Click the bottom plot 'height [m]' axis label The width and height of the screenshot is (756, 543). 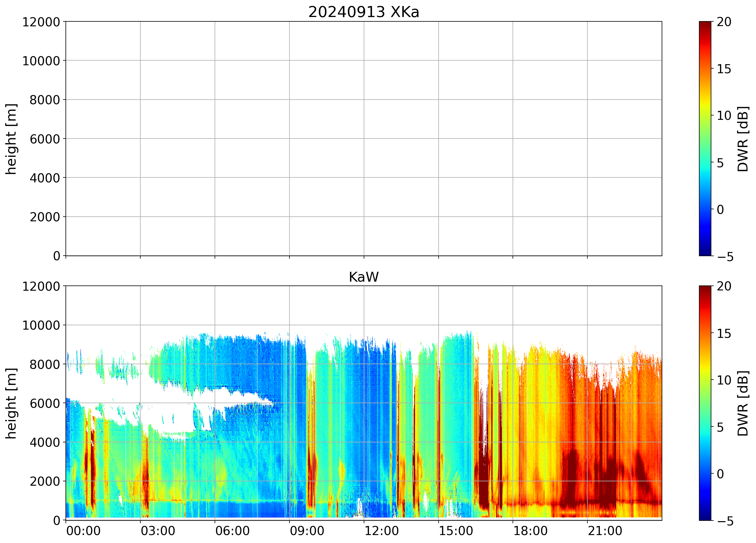point(11,403)
